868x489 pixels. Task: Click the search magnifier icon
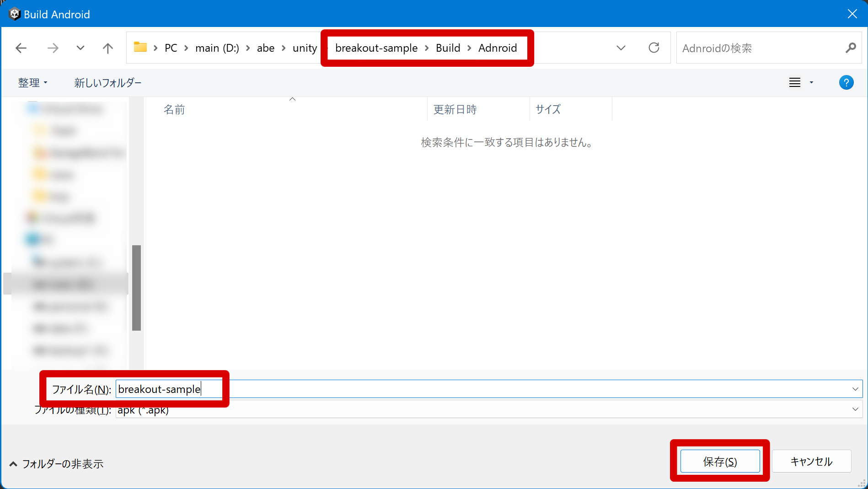[851, 48]
